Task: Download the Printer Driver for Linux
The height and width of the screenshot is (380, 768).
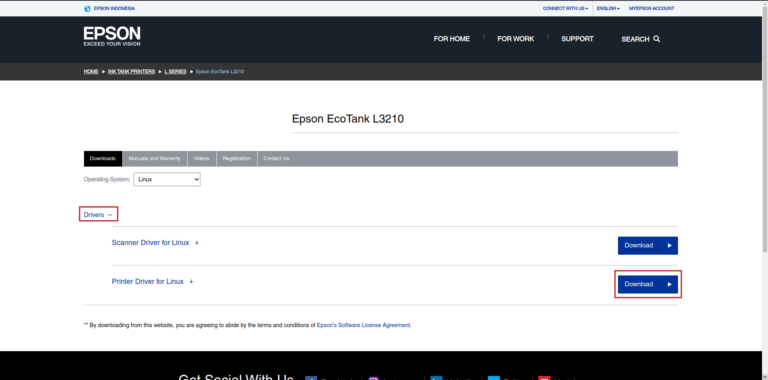Action: 648,284
